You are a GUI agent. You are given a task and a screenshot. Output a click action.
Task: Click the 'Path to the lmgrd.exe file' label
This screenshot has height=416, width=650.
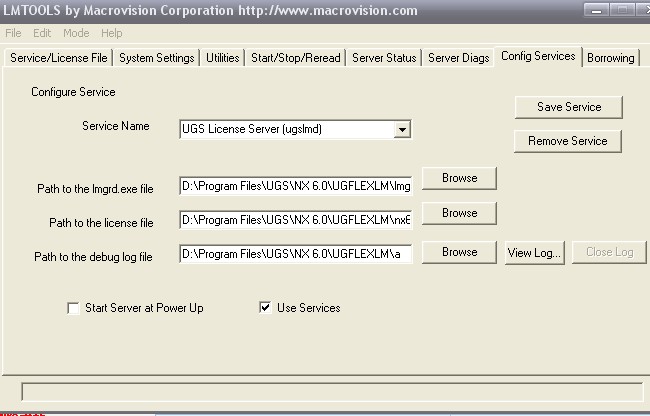95,189
